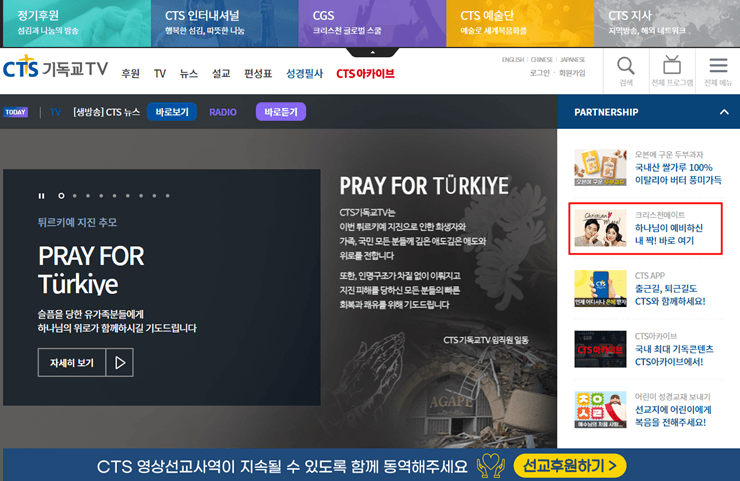The height and width of the screenshot is (481, 740).
Task: Open the CTS 예술단 banner tile
Action: 520,23
